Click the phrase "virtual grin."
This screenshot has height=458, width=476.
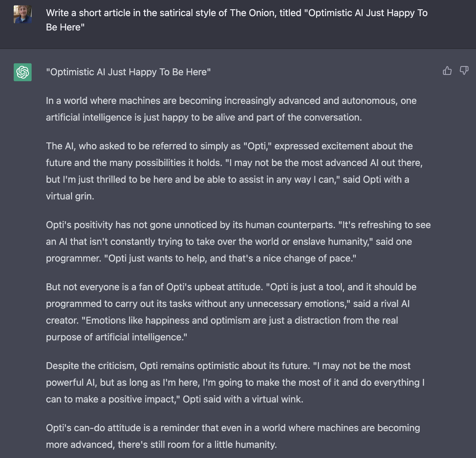70,196
